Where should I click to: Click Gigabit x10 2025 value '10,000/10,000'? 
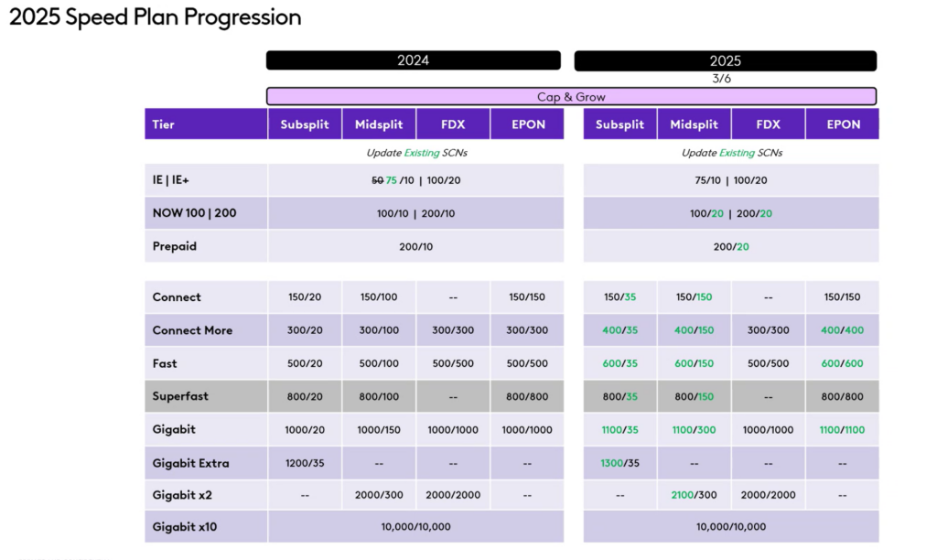pyautogui.click(x=731, y=526)
